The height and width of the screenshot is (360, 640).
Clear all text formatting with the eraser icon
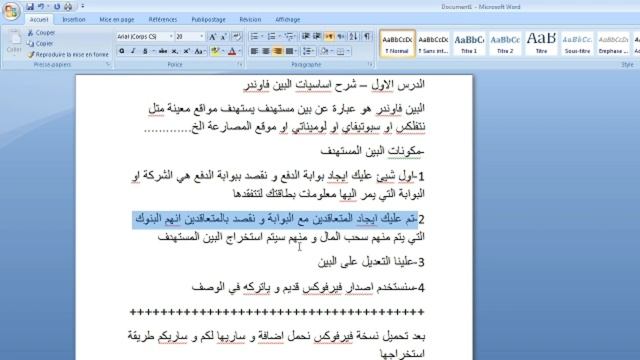point(237,37)
